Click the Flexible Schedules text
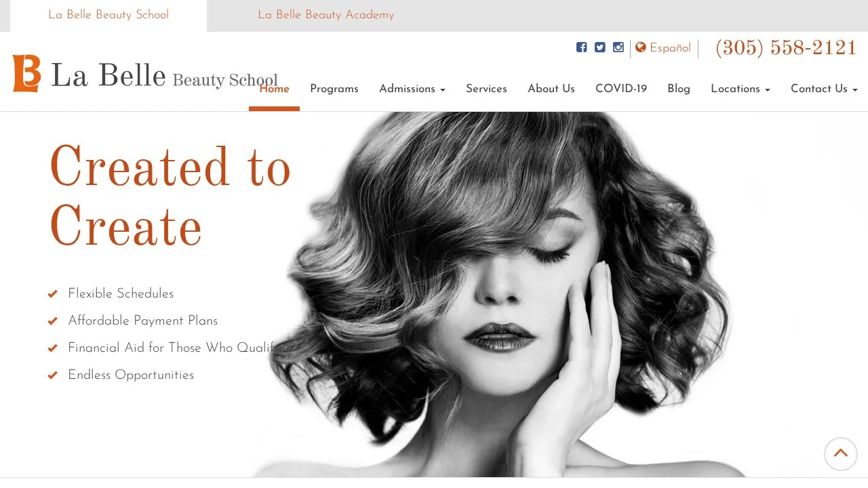This screenshot has height=488, width=868. [121, 293]
